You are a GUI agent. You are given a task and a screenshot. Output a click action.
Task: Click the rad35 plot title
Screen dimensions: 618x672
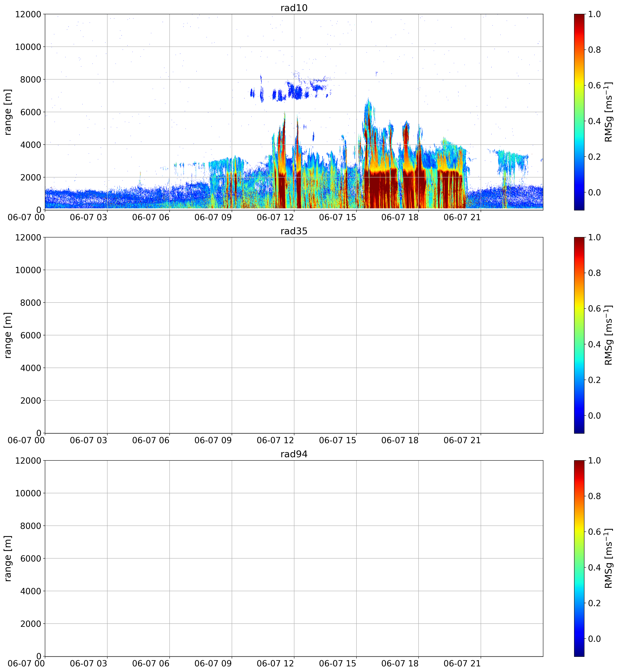294,231
